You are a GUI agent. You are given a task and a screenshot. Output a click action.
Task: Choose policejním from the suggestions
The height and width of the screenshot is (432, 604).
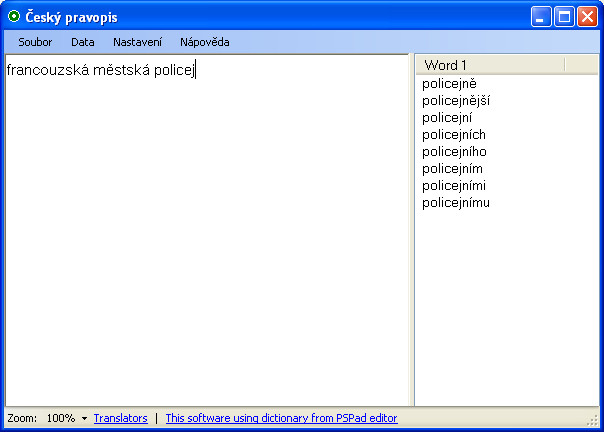click(x=452, y=168)
